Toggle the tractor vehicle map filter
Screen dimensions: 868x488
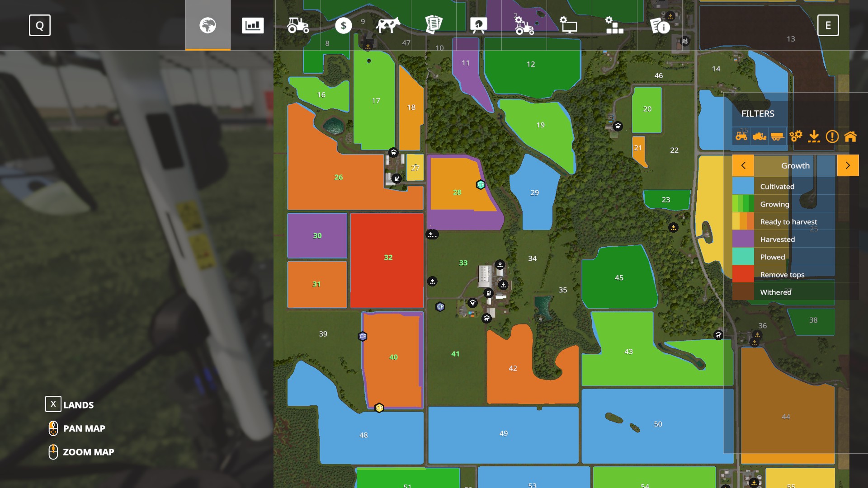(x=741, y=136)
